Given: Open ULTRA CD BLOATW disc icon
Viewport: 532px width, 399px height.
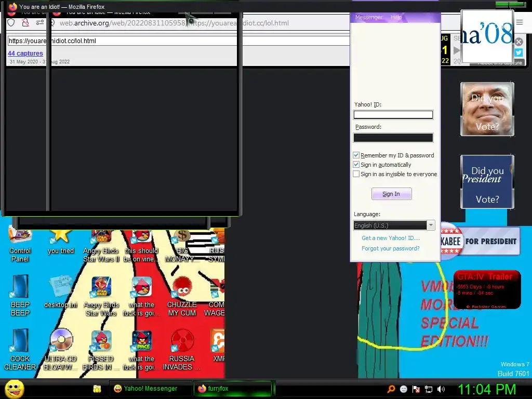Looking at the screenshot, I should [60, 350].
